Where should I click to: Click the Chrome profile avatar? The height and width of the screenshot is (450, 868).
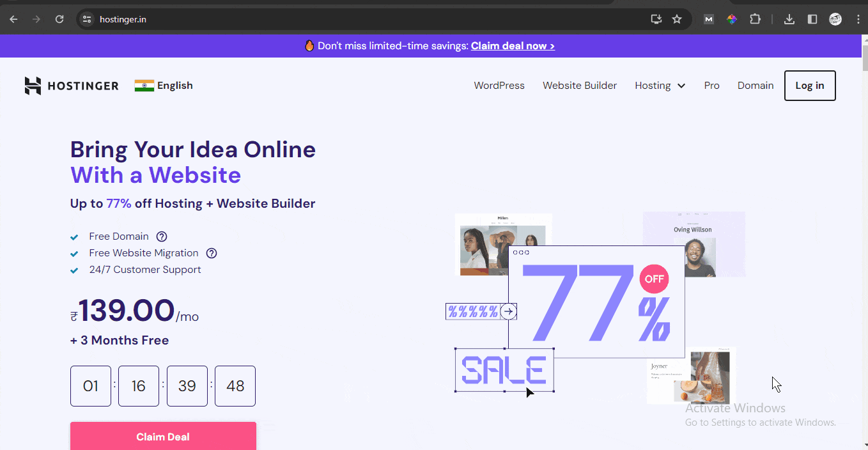coord(835,19)
